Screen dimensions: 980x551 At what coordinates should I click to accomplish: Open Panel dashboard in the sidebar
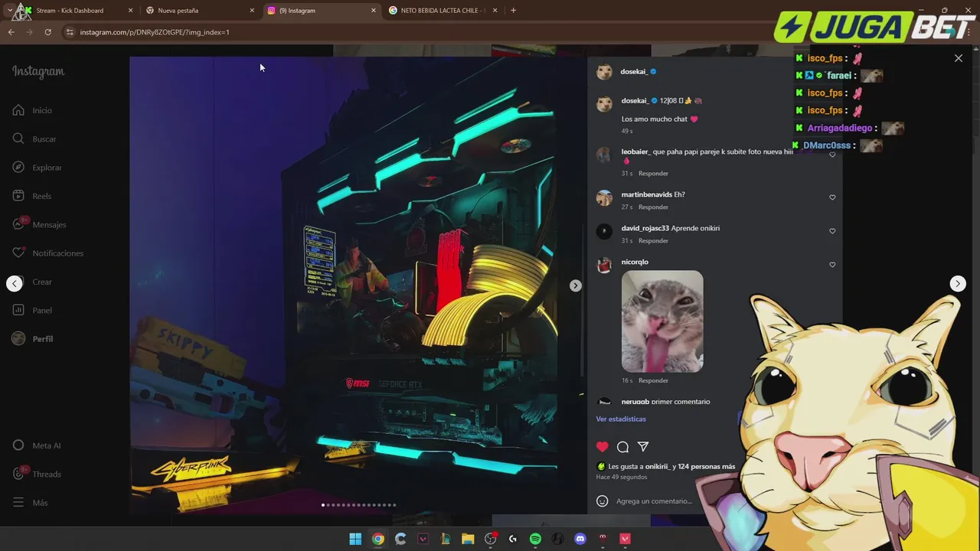[x=32, y=310]
